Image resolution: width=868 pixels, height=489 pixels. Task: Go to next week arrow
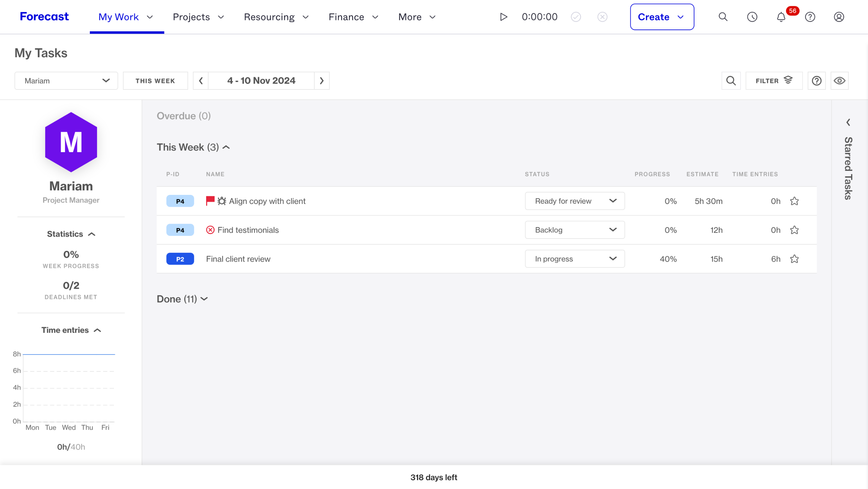point(322,81)
